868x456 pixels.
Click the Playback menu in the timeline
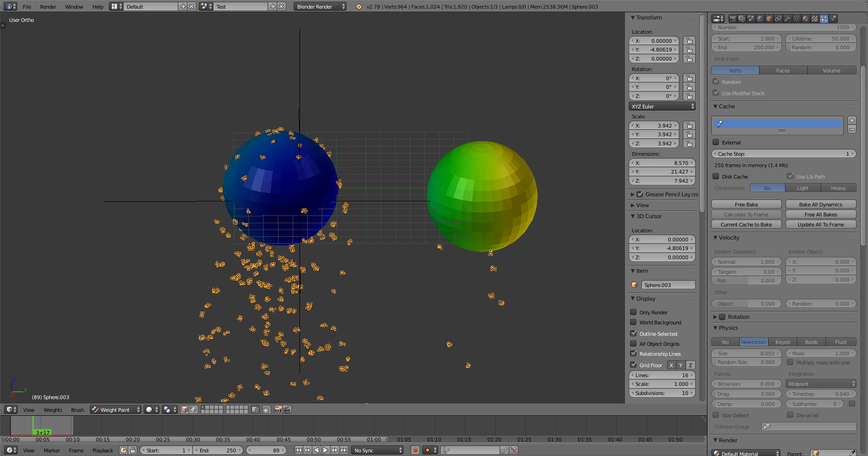tap(103, 450)
